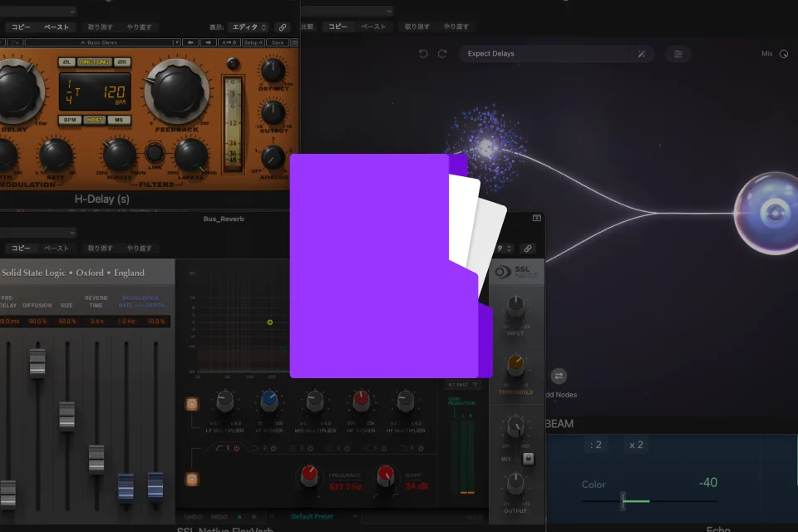The width and height of the screenshot is (798, 532).
Task: Select FlexVerb EQ band 5 tab
Action: (x=375, y=448)
